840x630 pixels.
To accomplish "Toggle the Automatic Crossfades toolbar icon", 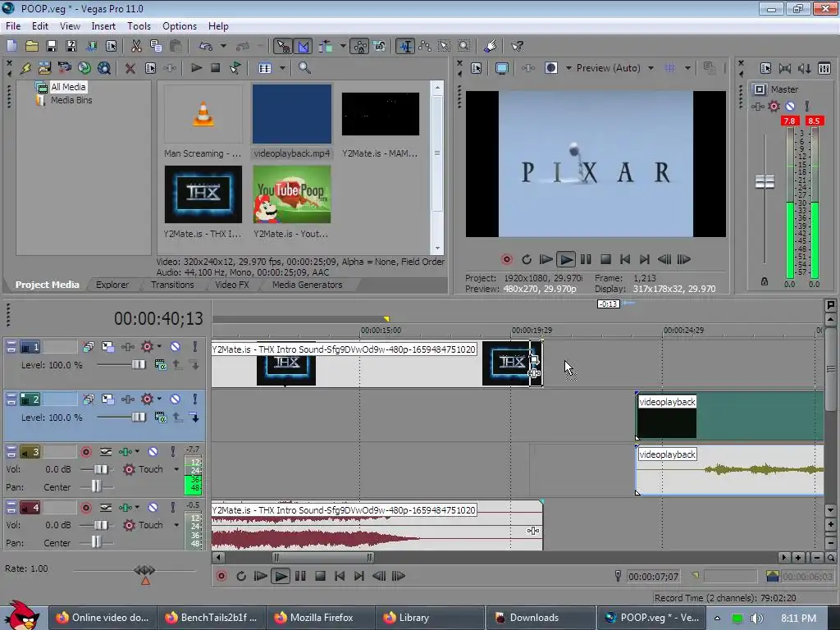I will pos(304,46).
